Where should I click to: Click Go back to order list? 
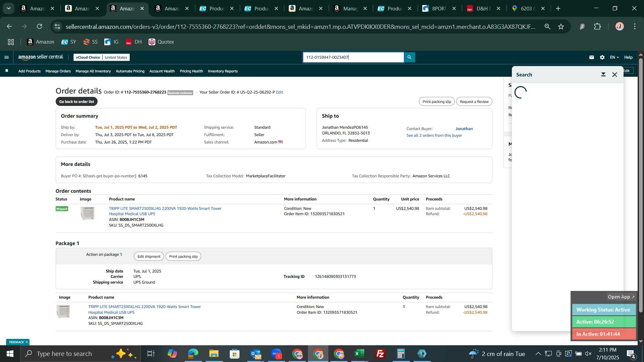click(76, 102)
